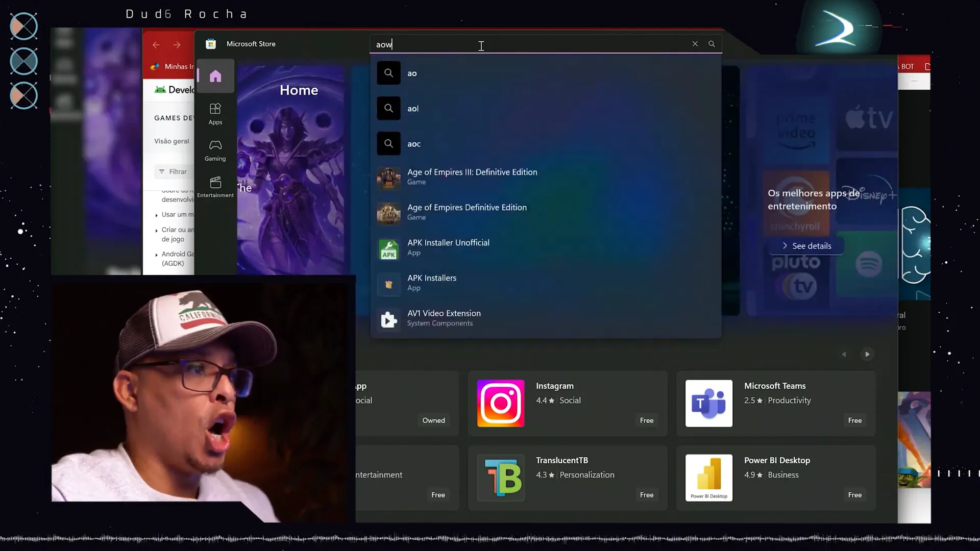Expand 'Criar ou ar… de jogo' item in browser sidebar
980x551 pixels.
coord(175,234)
